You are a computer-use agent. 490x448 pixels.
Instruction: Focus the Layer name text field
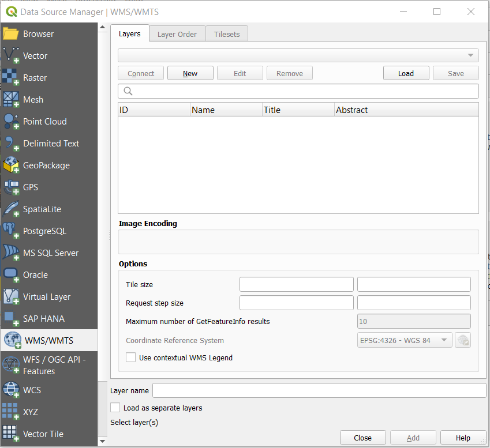(x=319, y=390)
